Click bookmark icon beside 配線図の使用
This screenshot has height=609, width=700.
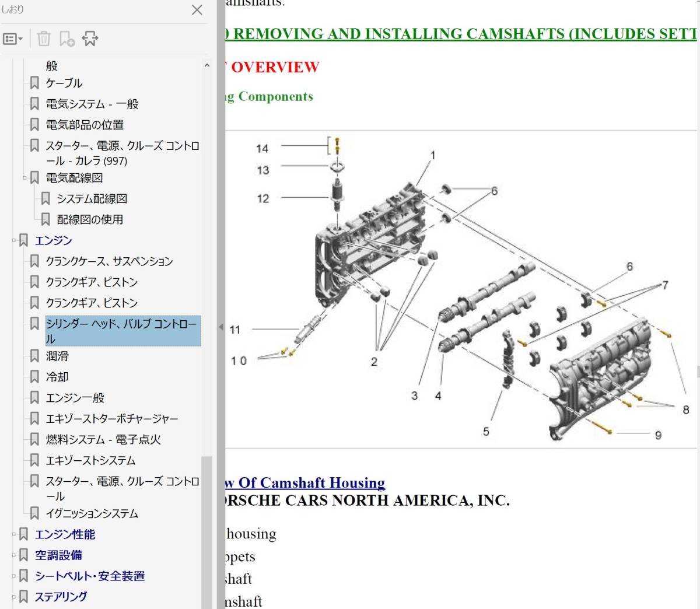click(x=45, y=220)
